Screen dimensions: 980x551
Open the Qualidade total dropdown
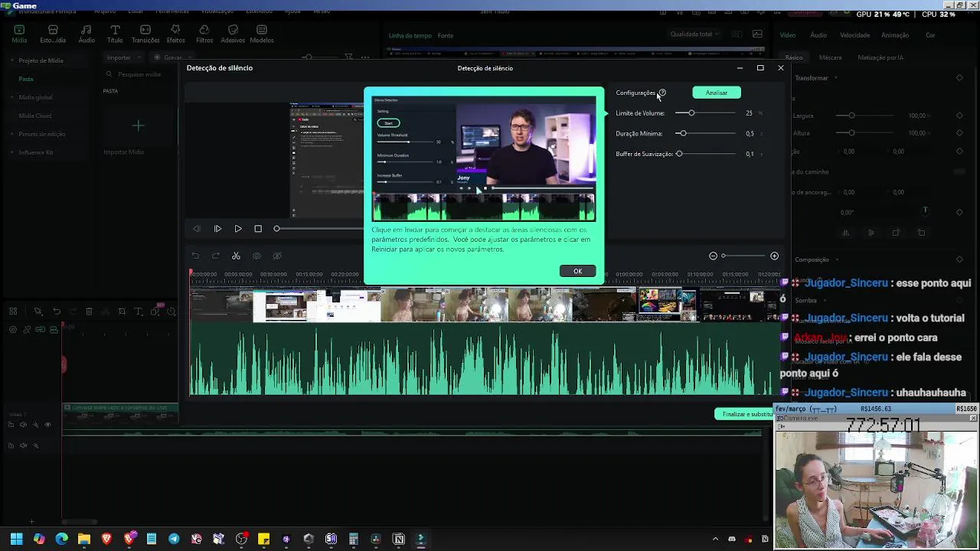pyautogui.click(x=694, y=34)
